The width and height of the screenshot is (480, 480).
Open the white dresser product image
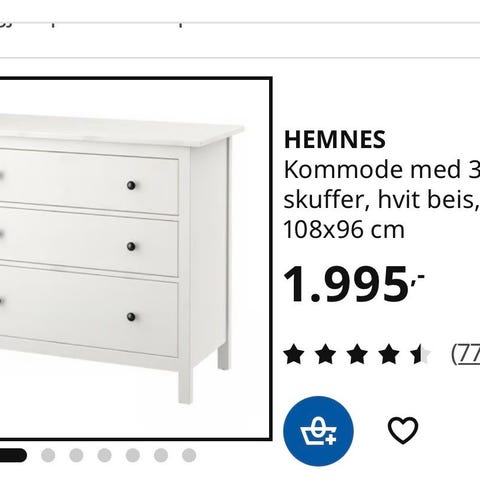click(135, 259)
